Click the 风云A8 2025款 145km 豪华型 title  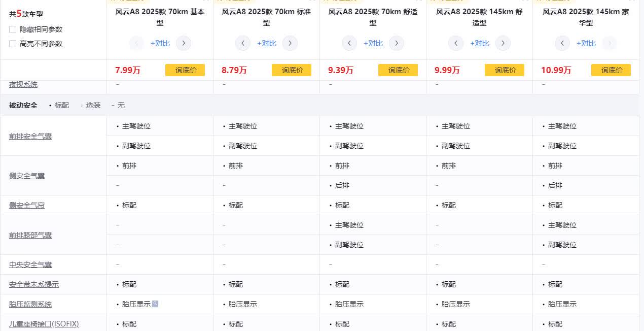(586, 17)
